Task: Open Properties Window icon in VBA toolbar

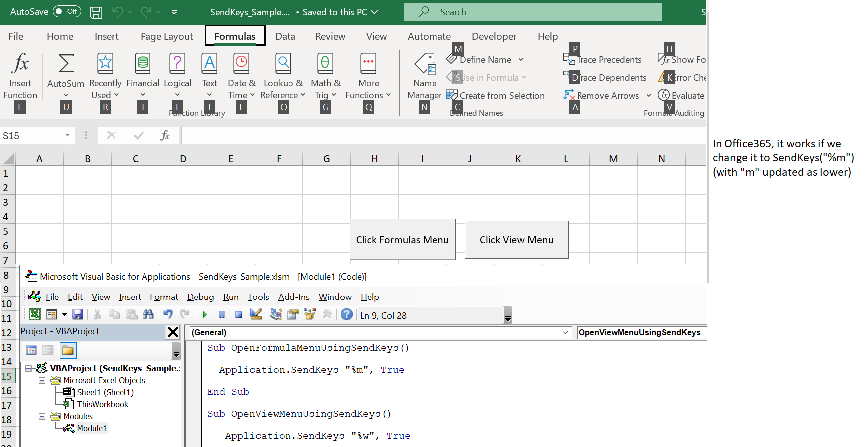Action: [x=293, y=314]
